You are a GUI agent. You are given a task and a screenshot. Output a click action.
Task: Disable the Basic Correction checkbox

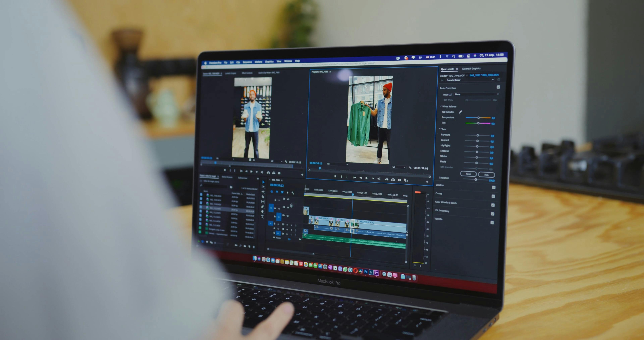click(498, 87)
